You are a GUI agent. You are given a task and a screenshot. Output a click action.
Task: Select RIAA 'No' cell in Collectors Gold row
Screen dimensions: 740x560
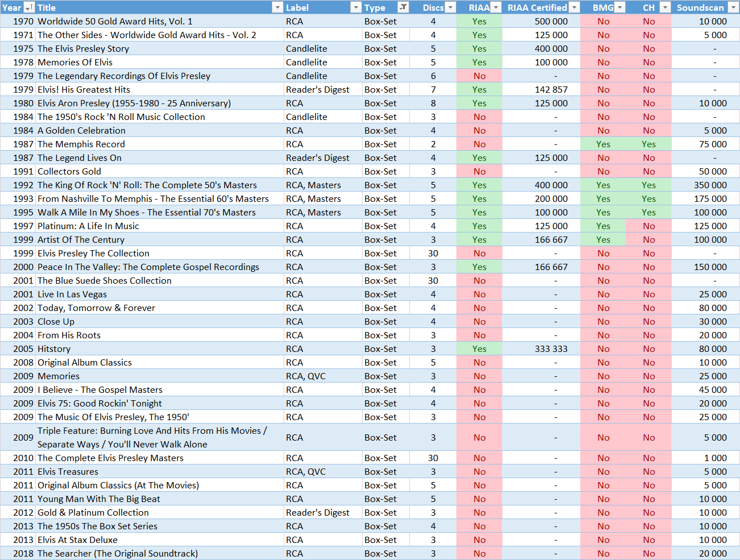click(479, 171)
